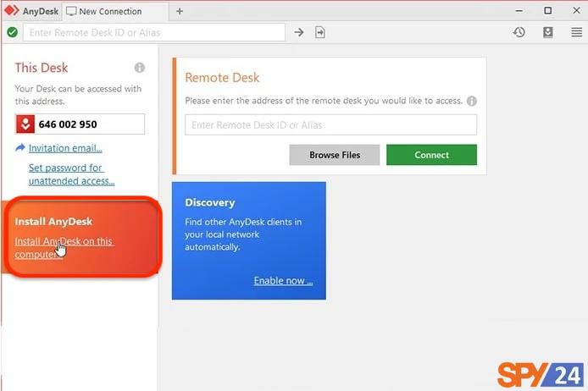The width and height of the screenshot is (588, 391).
Task: Click the Install AnyDesk heading
Action: (53, 222)
